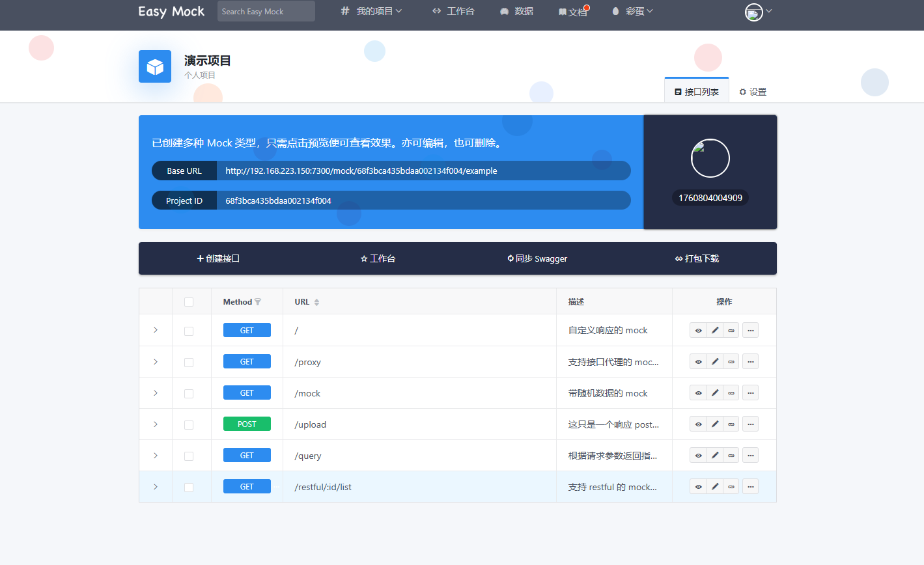Open 文档 in top navigation
This screenshot has width=924, height=565.
coord(573,12)
